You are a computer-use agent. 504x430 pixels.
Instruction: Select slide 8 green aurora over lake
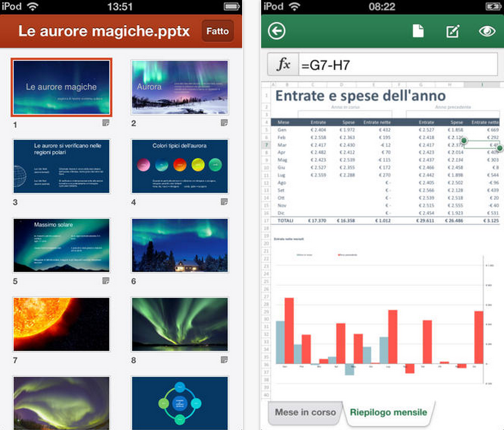[x=180, y=324]
